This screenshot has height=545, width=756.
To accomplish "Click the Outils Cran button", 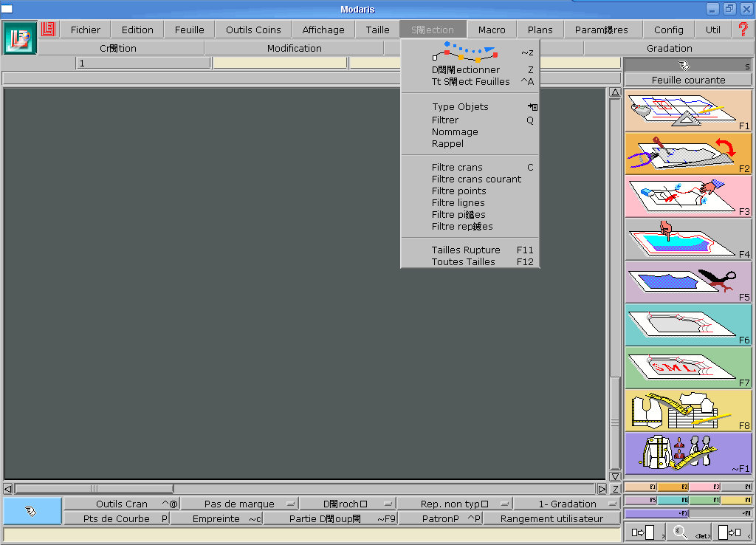I will 122,504.
